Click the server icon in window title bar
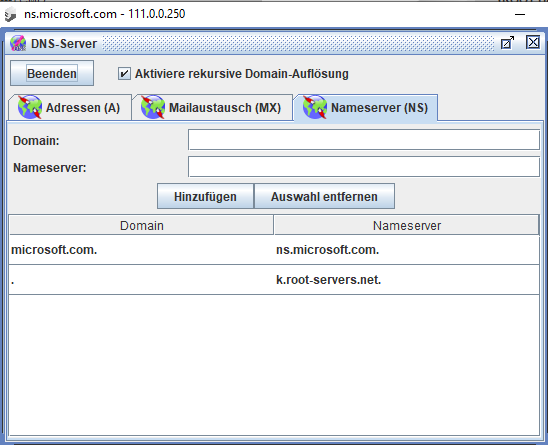Viewport: 548px width, 445px height. (10, 14)
